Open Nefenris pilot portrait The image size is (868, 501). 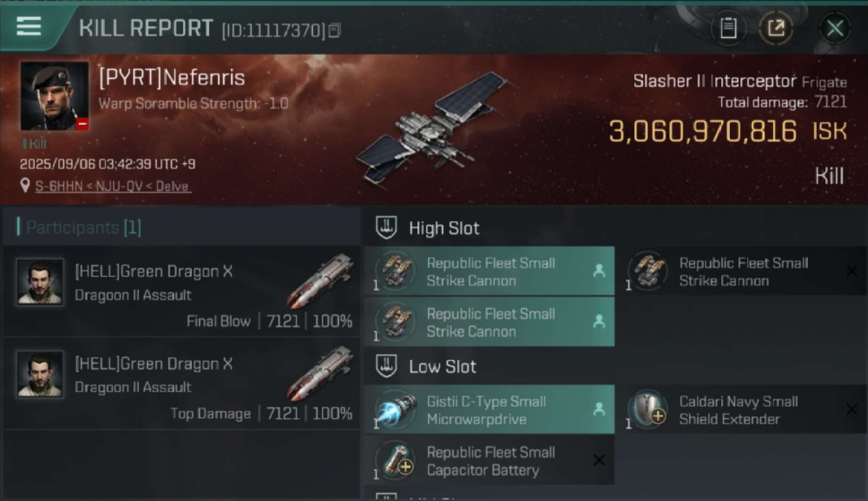[x=54, y=96]
